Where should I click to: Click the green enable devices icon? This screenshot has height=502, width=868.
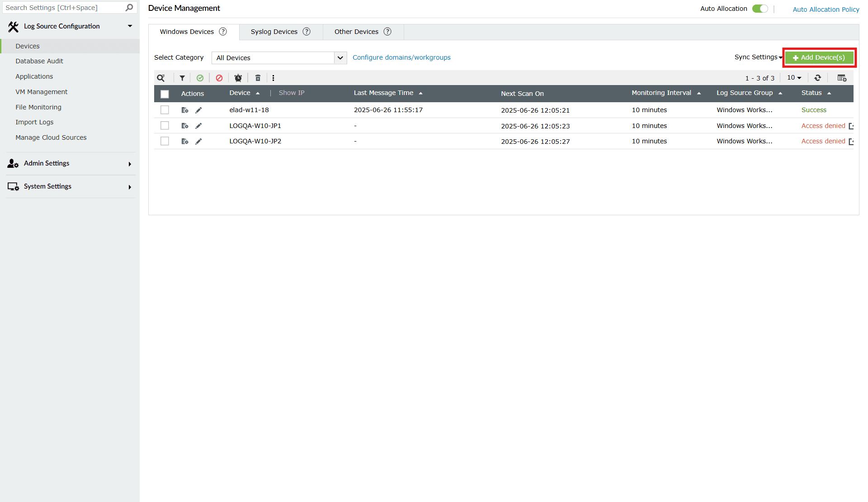[200, 78]
